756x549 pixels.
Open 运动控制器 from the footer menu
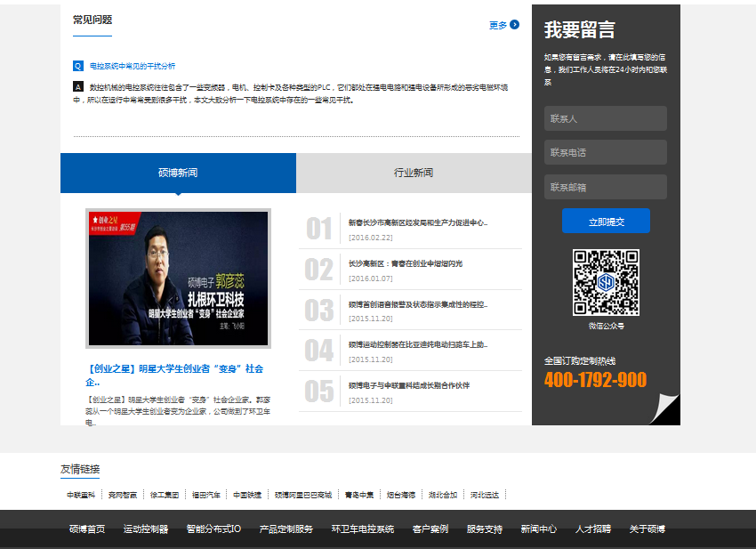click(144, 528)
